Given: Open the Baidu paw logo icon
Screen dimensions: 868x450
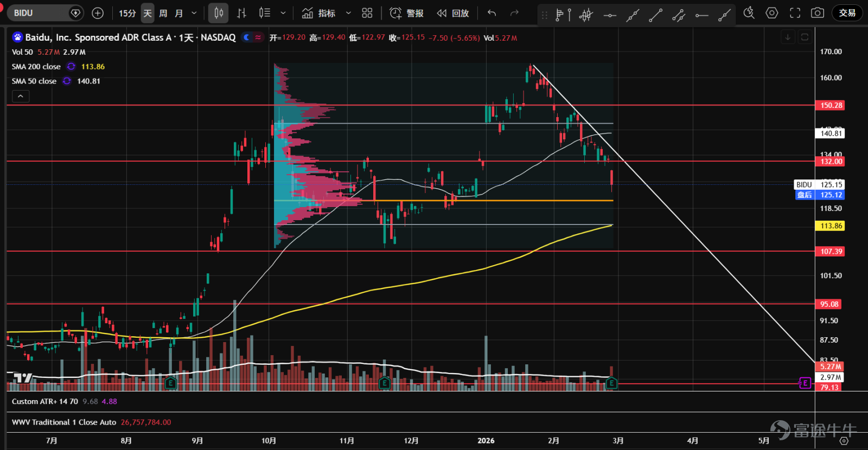Looking at the screenshot, I should (17, 37).
